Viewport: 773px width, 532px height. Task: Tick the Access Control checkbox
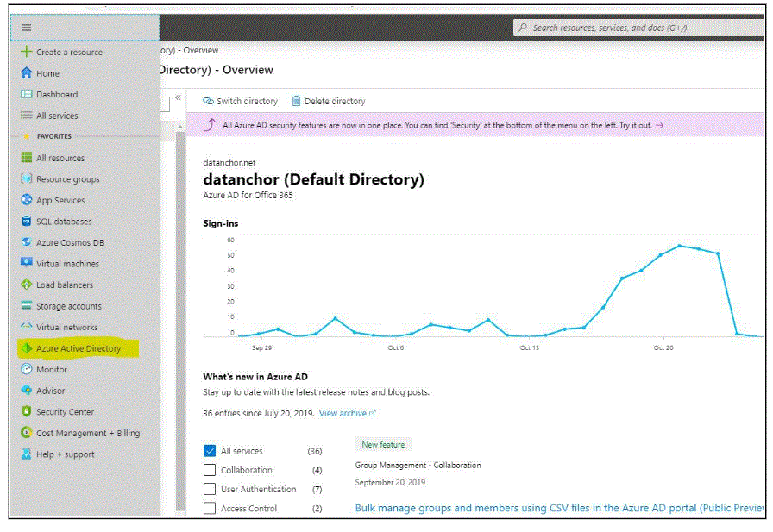[210, 508]
